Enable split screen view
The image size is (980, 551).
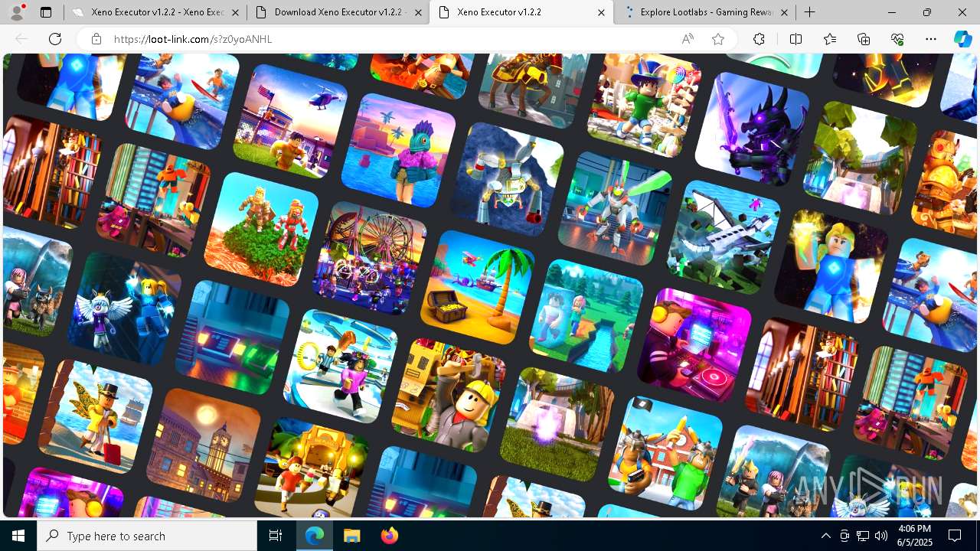pyautogui.click(x=795, y=39)
